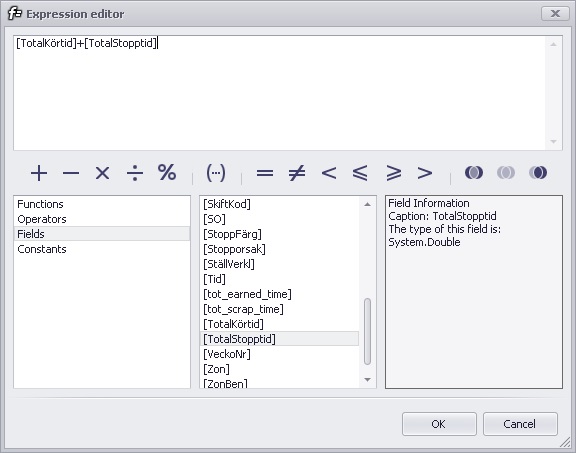Insert the divide operator

pyautogui.click(x=135, y=173)
